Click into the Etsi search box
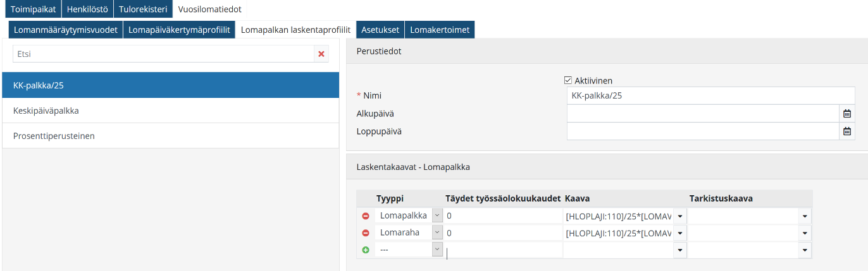Screen dimensions: 868x271 (163, 54)
